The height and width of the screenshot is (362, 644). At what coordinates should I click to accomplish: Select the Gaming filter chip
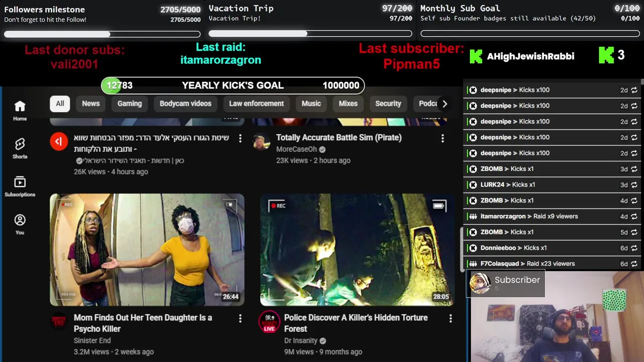pyautogui.click(x=129, y=104)
